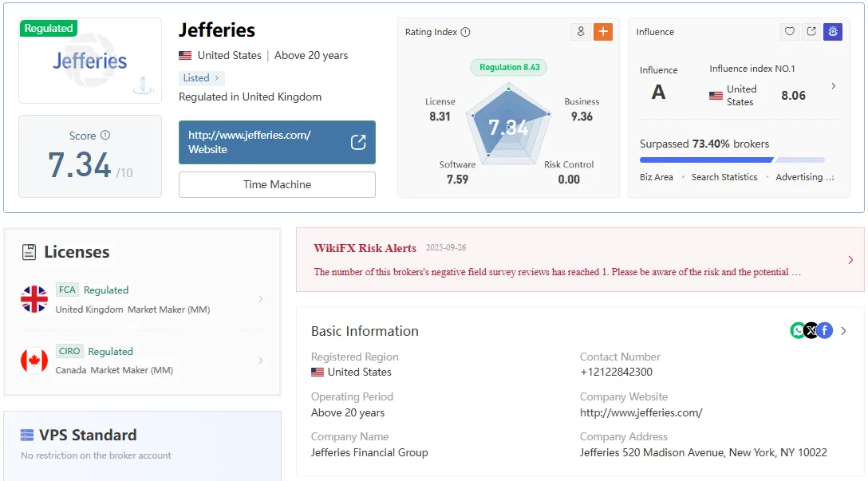Click the Score info icon
Screen dimensions: 868x481
pos(105,135)
